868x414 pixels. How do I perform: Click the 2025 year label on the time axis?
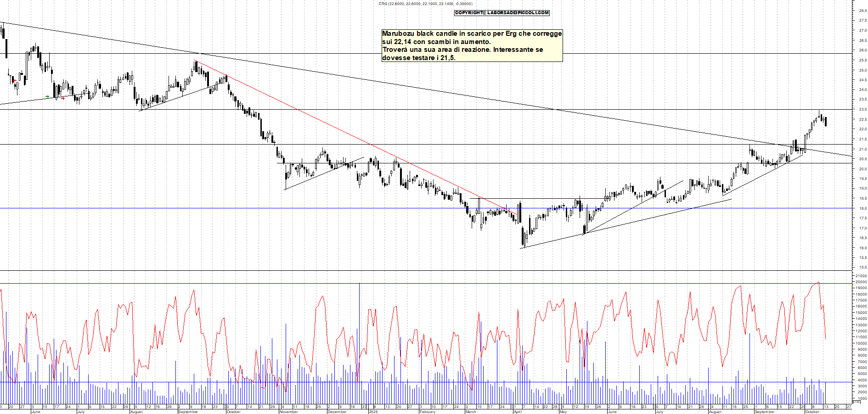pos(373,412)
